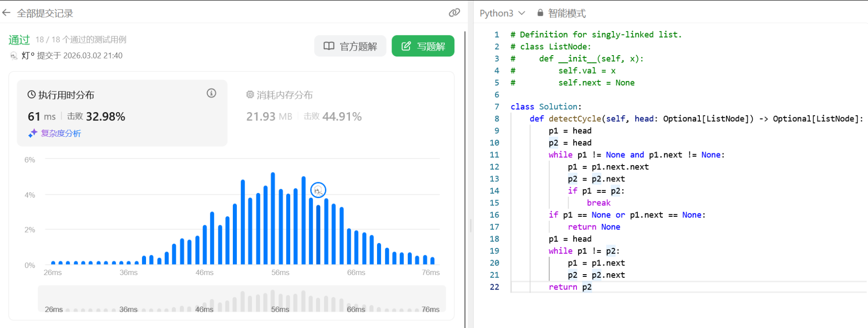
Task: Click the user avatar next to 灯°
Action: click(14, 56)
